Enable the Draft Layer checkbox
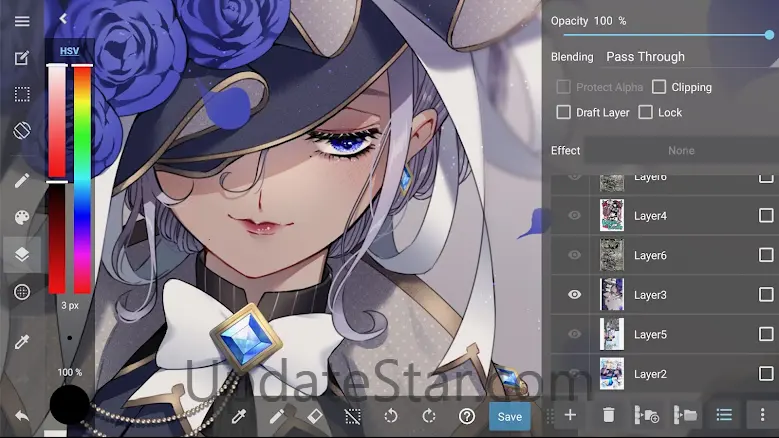The width and height of the screenshot is (779, 438). coord(563,112)
